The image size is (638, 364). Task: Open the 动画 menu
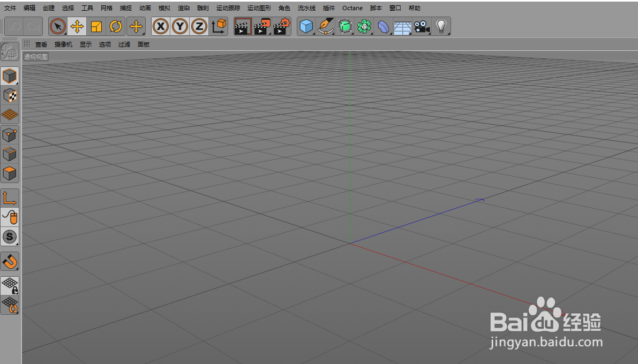coord(145,8)
